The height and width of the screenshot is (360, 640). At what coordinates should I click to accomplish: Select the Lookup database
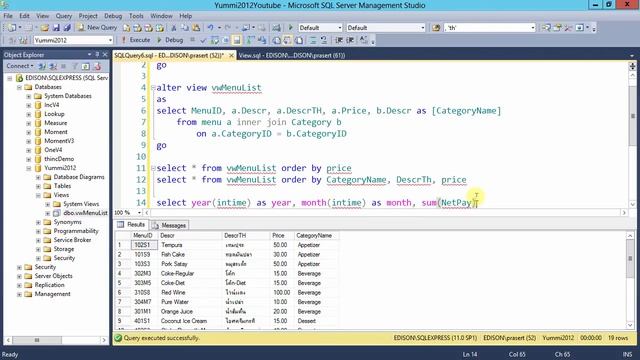54,114
